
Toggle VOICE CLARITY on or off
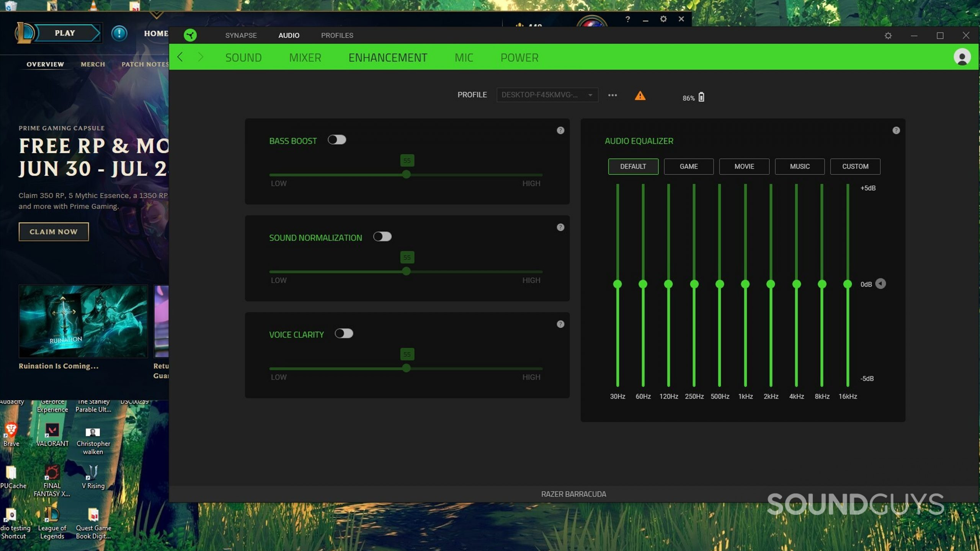click(344, 333)
